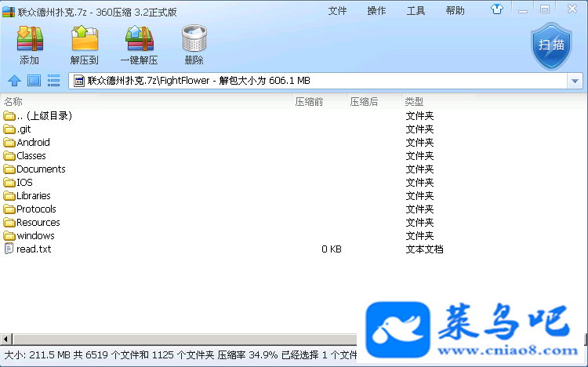588x367 pixels.
Task: Click the '文件夹' type cell of Android row
Action: pyautogui.click(x=419, y=143)
